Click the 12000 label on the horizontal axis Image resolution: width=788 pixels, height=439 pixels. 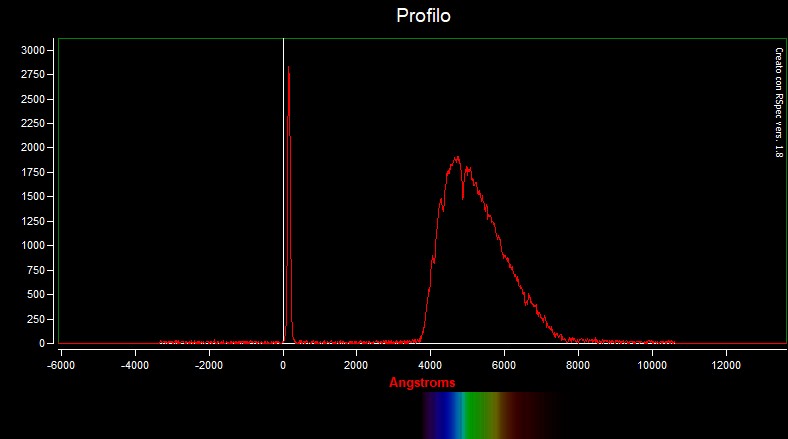click(x=725, y=365)
